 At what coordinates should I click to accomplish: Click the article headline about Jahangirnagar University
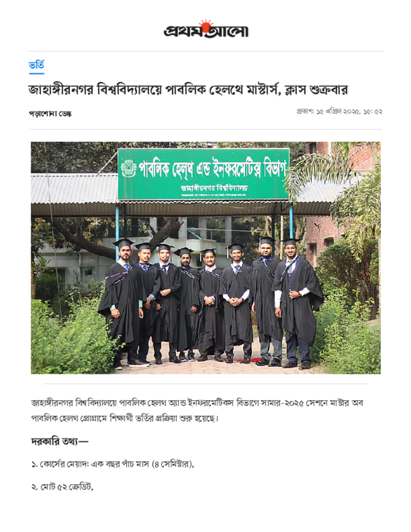(x=188, y=90)
